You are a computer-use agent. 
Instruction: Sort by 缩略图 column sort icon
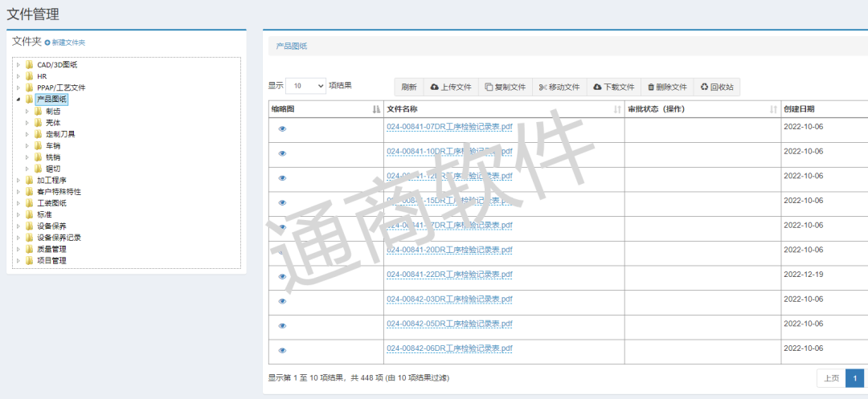376,109
